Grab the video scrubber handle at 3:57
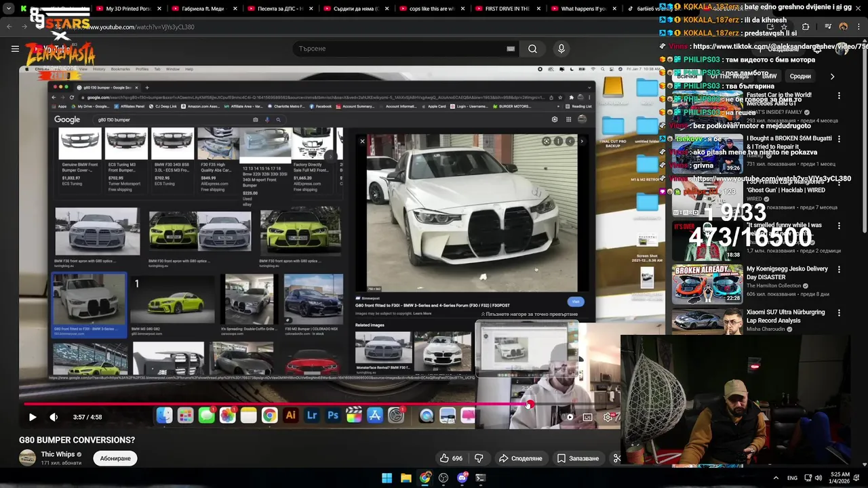 (x=529, y=405)
